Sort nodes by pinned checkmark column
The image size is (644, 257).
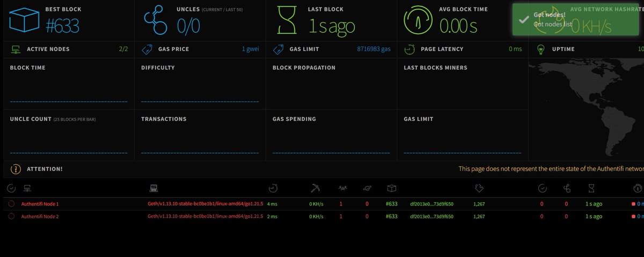point(11,188)
